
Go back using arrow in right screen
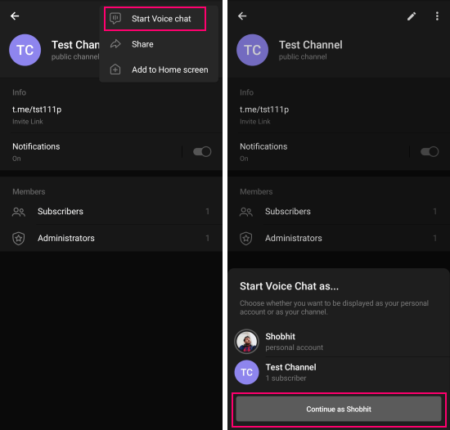242,16
